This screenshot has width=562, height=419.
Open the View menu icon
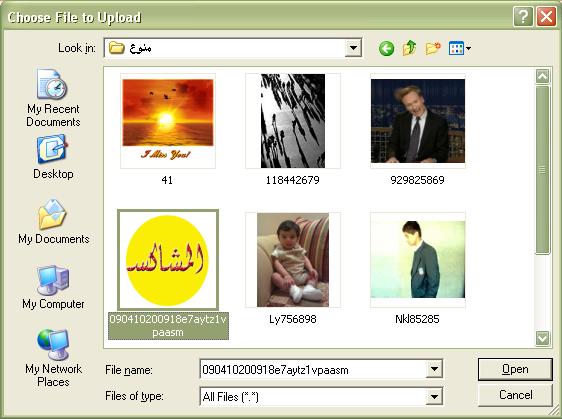(x=459, y=48)
